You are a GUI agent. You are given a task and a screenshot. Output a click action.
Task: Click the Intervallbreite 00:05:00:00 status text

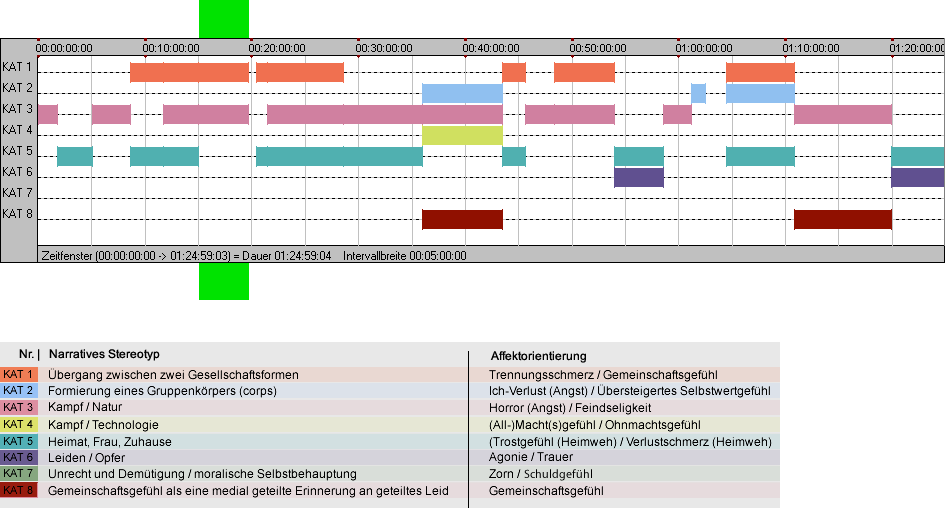click(x=404, y=256)
